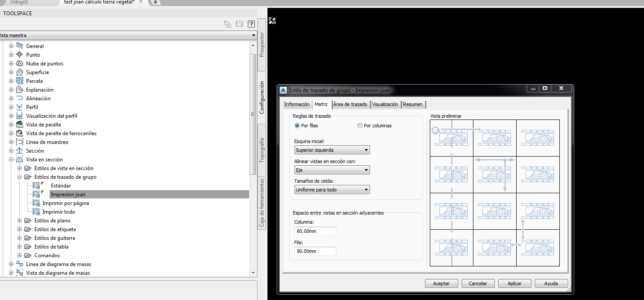This screenshot has height=300, width=644.
Task: Click the new drawing tab plus button
Action: (x=156, y=2)
